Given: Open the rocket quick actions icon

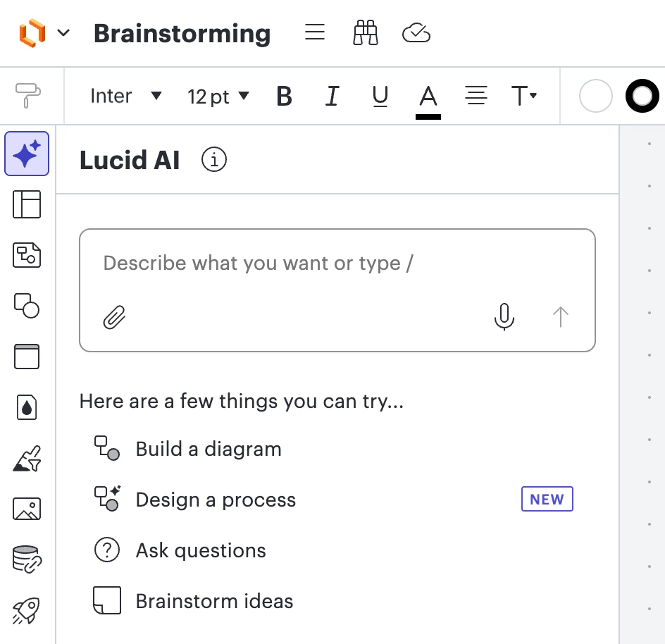Looking at the screenshot, I should click(26, 610).
